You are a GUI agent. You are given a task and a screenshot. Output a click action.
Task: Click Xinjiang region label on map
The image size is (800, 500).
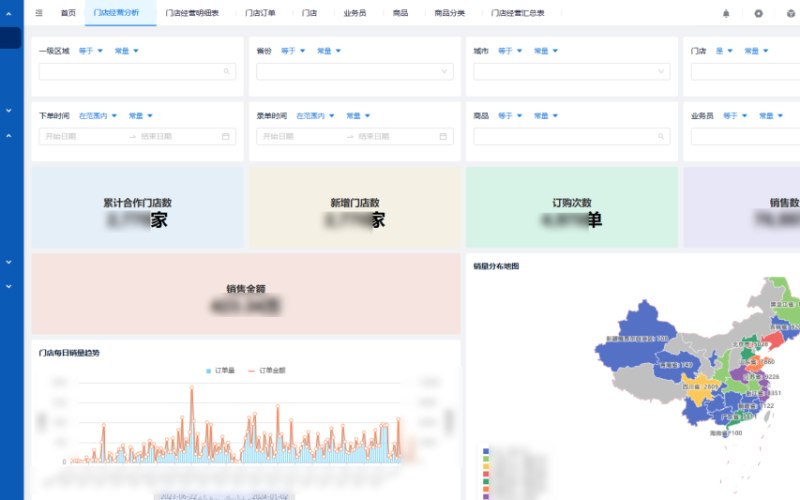click(637, 339)
